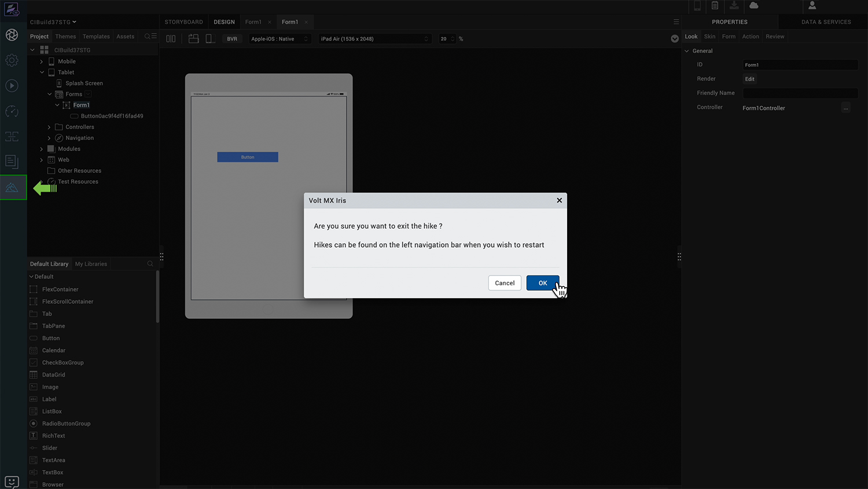Open the iPad Air device dropdown
Viewport: 868px width, 489px height.
click(x=374, y=39)
